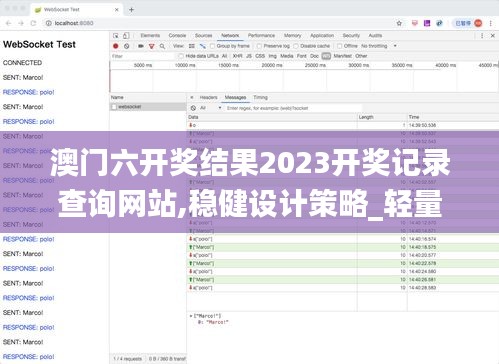Filter requests by Other
499x364 pixels.
click(361, 56)
